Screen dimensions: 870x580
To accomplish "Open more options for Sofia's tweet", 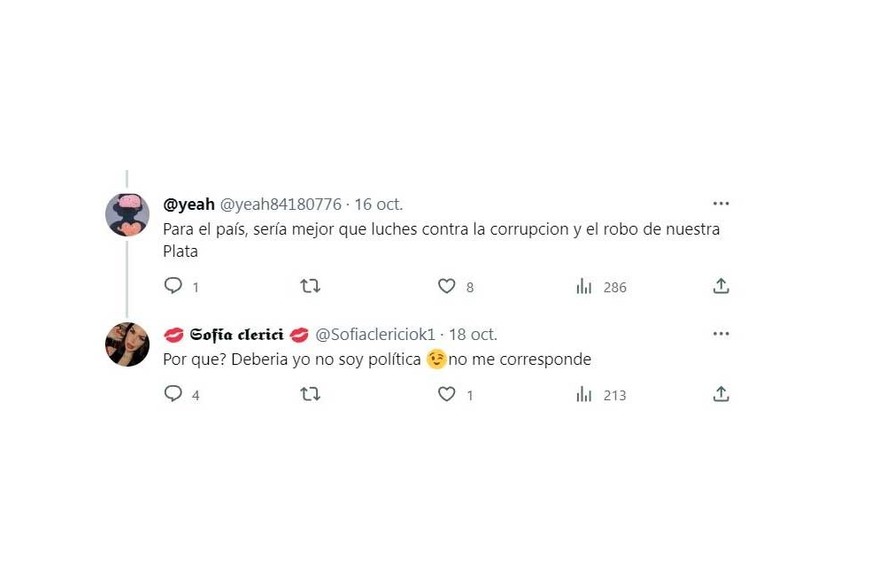I will (720, 333).
